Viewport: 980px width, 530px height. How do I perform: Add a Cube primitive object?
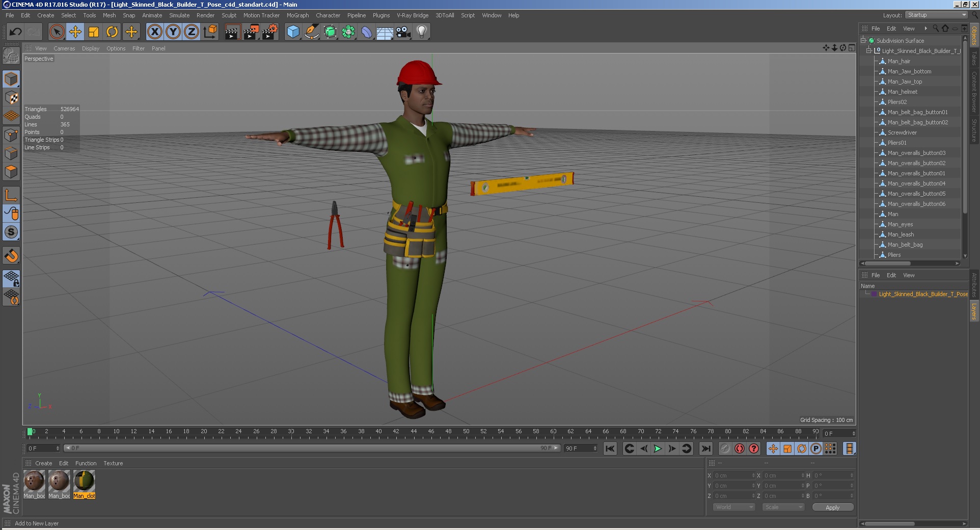coord(293,32)
